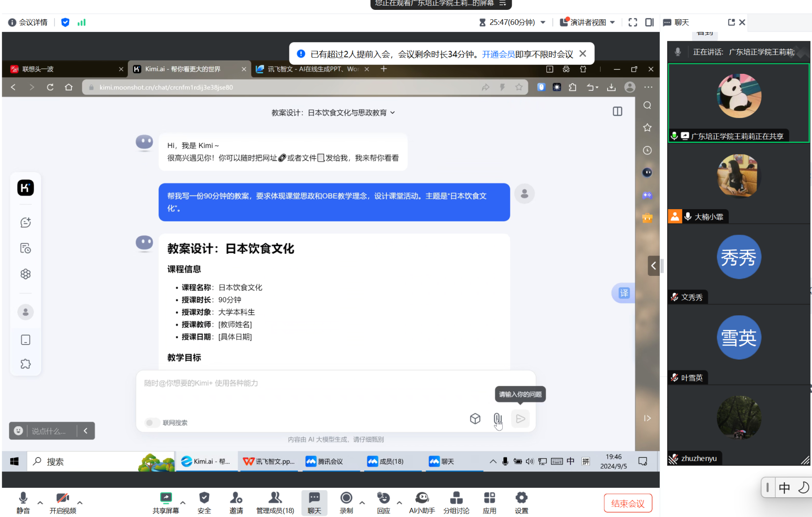Open 会议详情 meeting details

point(28,23)
